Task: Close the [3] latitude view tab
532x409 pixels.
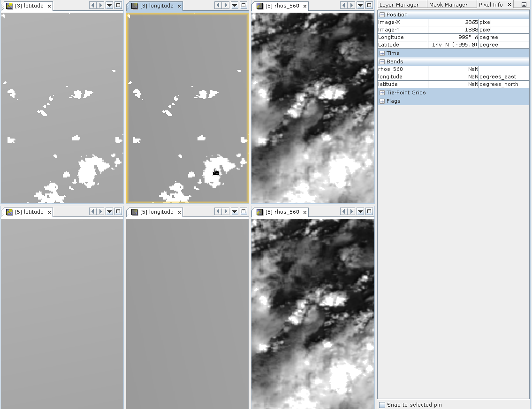Action: (x=50, y=6)
